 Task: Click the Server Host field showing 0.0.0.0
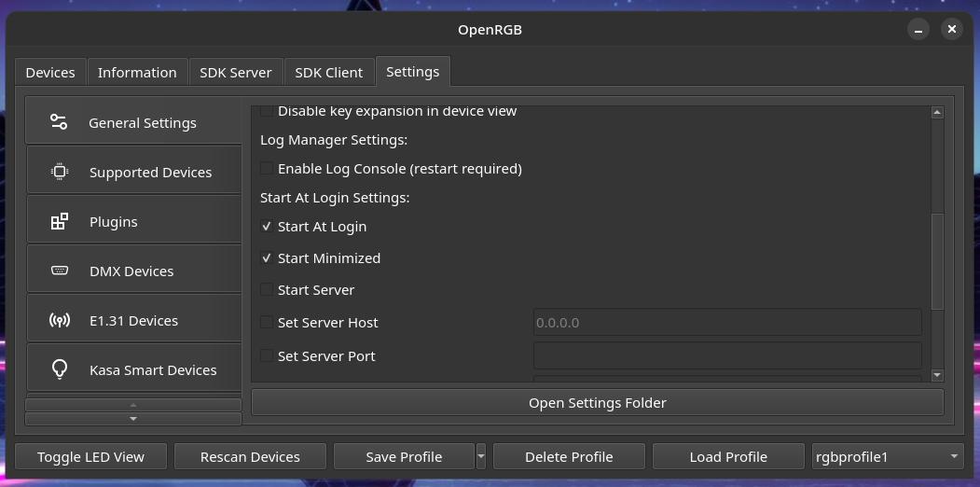tap(727, 322)
